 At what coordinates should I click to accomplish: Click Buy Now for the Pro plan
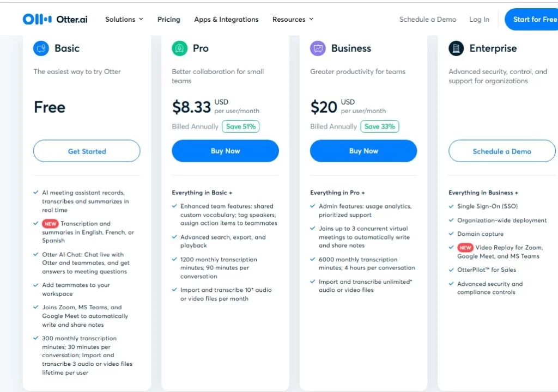coord(225,151)
